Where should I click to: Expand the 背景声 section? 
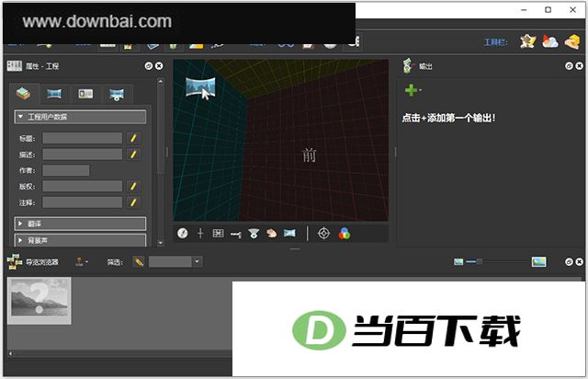[x=80, y=240]
